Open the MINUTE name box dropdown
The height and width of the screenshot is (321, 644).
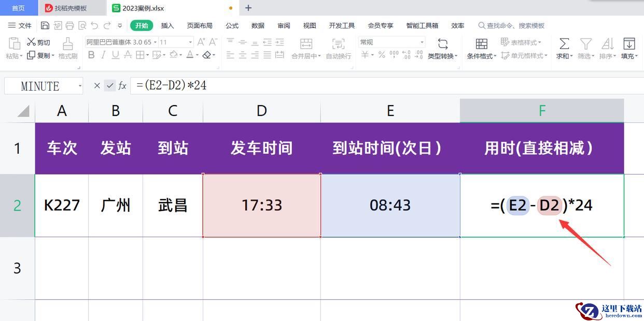[80, 86]
